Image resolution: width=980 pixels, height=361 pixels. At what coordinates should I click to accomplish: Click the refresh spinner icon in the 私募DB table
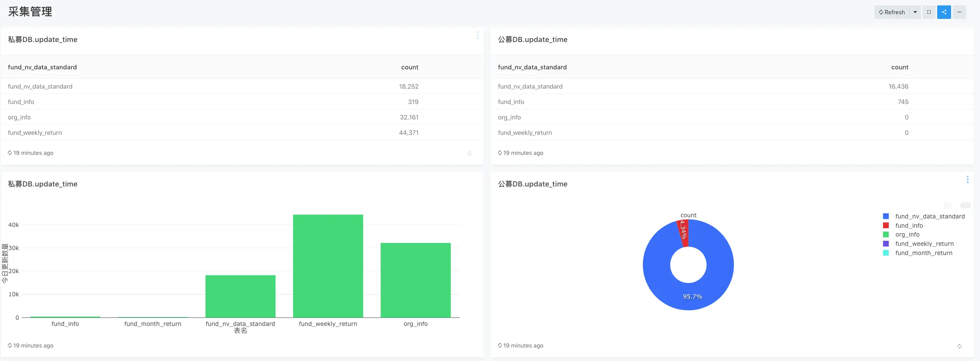pyautogui.click(x=469, y=153)
